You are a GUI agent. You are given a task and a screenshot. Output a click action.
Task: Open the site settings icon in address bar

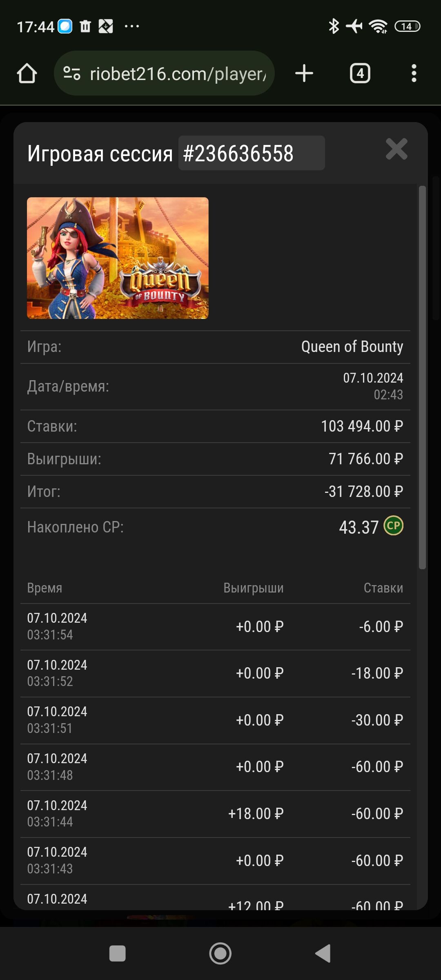pos(72,73)
